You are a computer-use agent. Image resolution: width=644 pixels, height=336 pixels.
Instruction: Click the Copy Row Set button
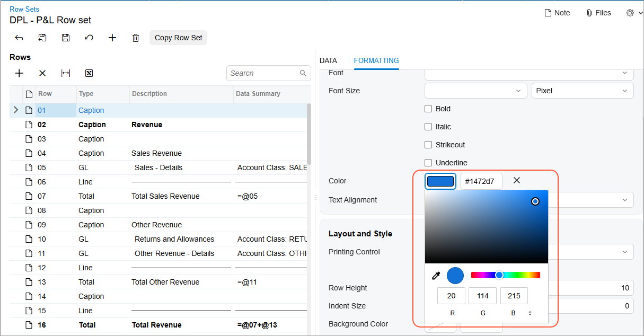tap(179, 38)
